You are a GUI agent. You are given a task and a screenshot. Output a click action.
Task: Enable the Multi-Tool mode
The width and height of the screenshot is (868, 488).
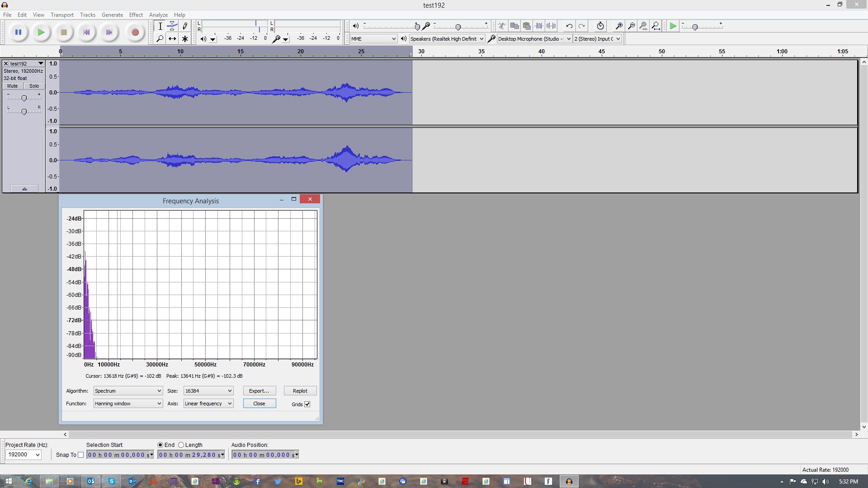185,38
